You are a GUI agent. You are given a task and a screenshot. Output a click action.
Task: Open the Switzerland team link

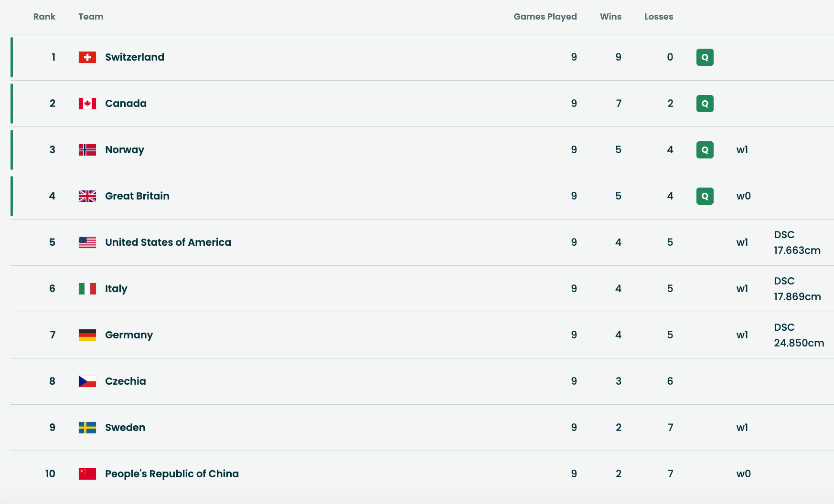coord(134,57)
